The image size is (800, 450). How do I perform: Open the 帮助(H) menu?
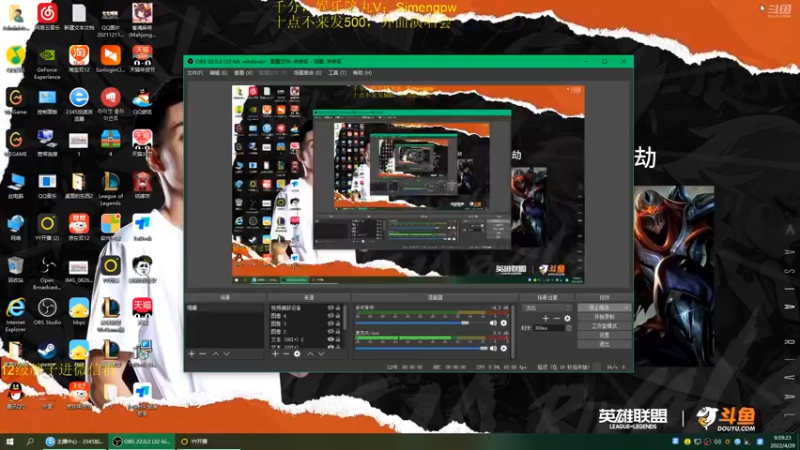click(x=362, y=73)
